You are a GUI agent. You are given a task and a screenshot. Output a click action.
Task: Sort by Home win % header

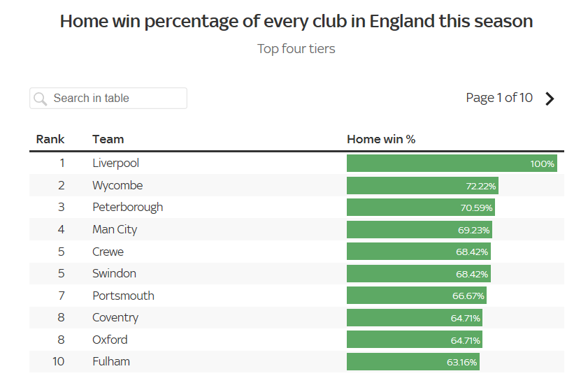point(381,139)
